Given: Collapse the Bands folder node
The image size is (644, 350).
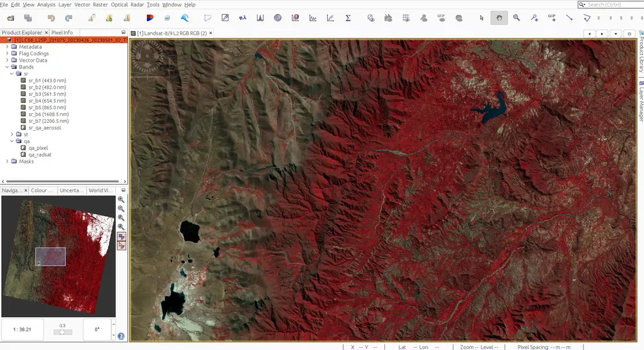Looking at the screenshot, I should click(7, 67).
